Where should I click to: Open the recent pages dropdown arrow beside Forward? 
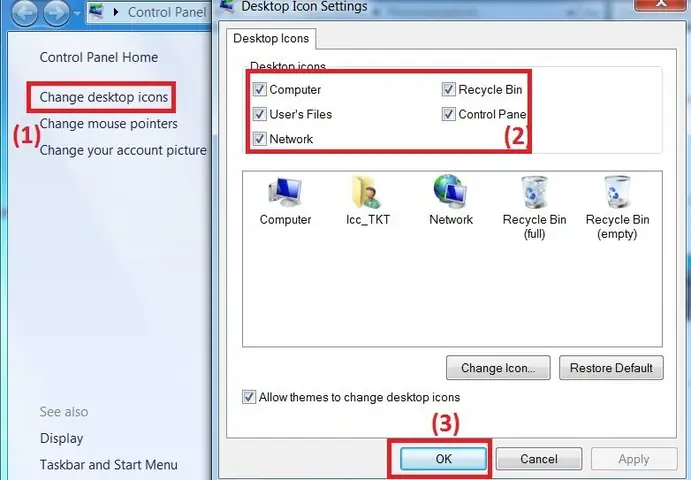(x=77, y=13)
